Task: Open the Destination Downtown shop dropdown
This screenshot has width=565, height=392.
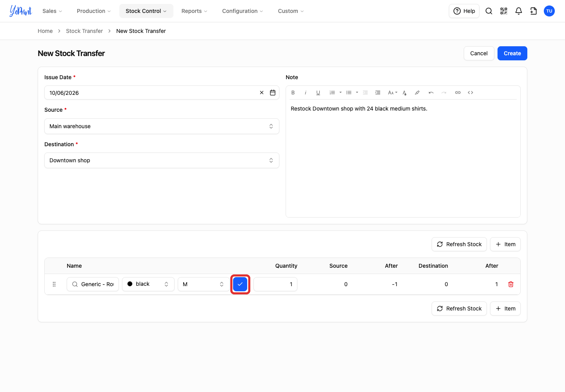Action: pyautogui.click(x=162, y=160)
